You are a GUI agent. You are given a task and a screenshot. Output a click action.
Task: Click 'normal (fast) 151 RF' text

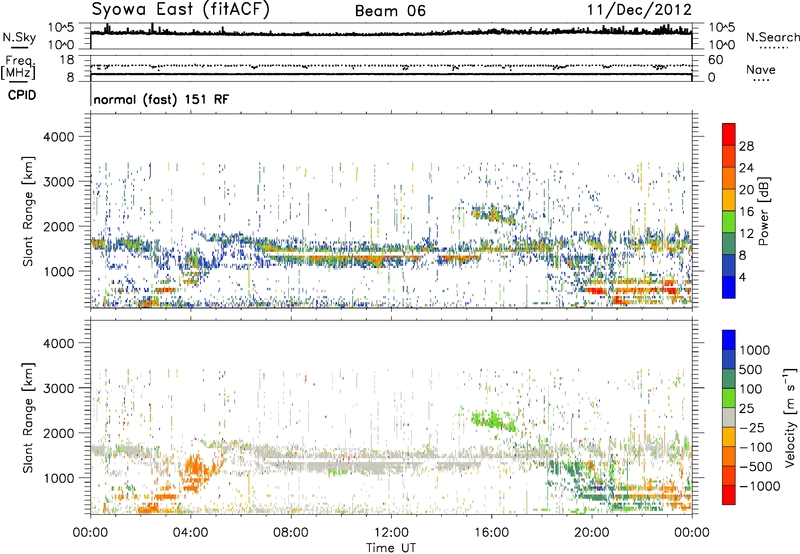[161, 99]
